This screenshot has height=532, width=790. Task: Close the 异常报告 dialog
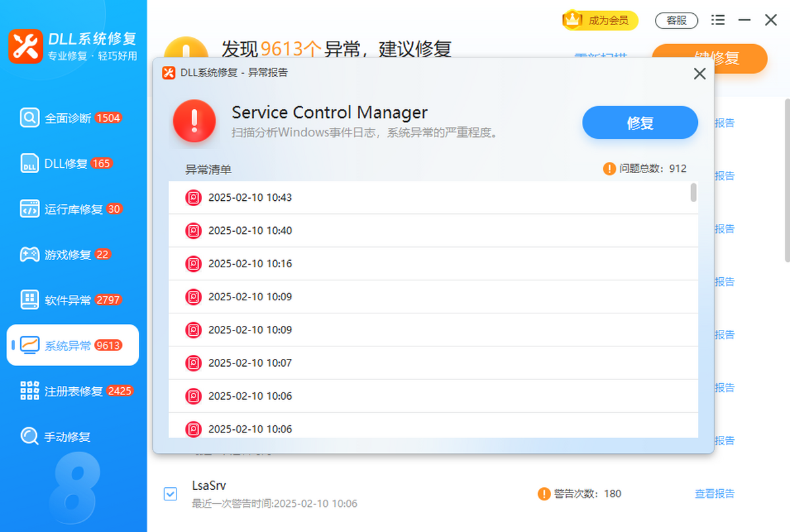click(700, 74)
